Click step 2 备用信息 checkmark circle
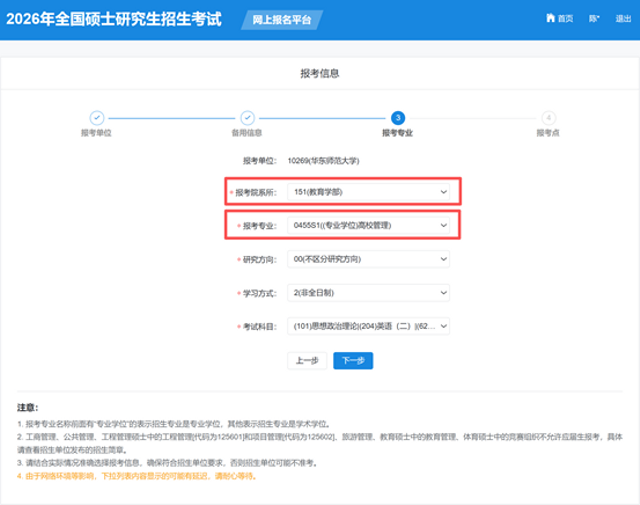Image resolution: width=640 pixels, height=505 pixels. tap(247, 118)
